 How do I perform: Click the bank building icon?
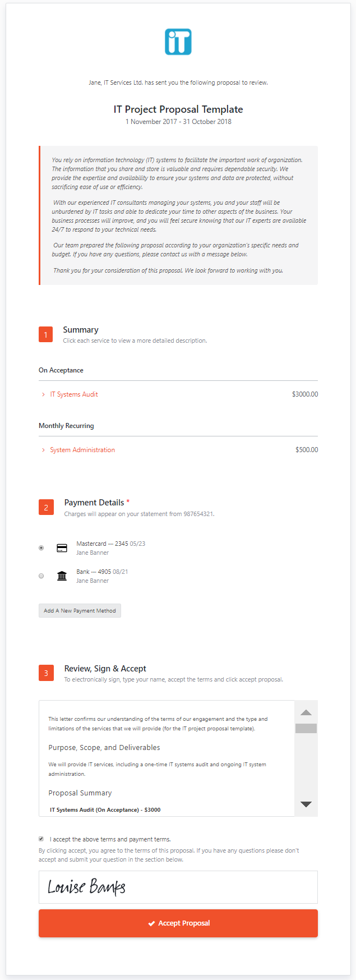(x=62, y=576)
